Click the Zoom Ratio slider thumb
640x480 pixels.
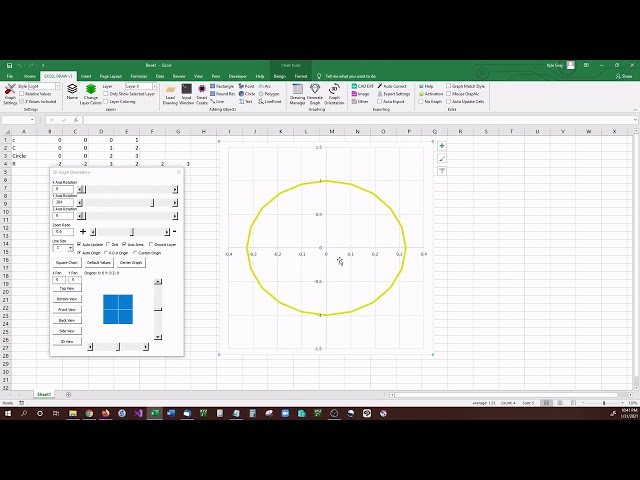[132, 232]
